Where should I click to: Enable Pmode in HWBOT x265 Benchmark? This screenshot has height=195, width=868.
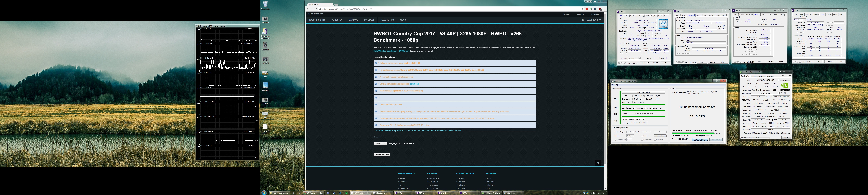642,136
